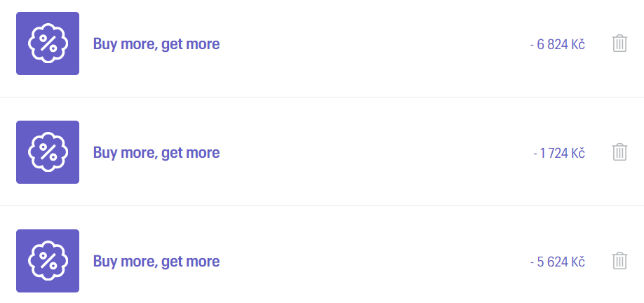This screenshot has width=644, height=303.
Task: Select the bottom purple discount thumbnail
Action: pyautogui.click(x=48, y=261)
